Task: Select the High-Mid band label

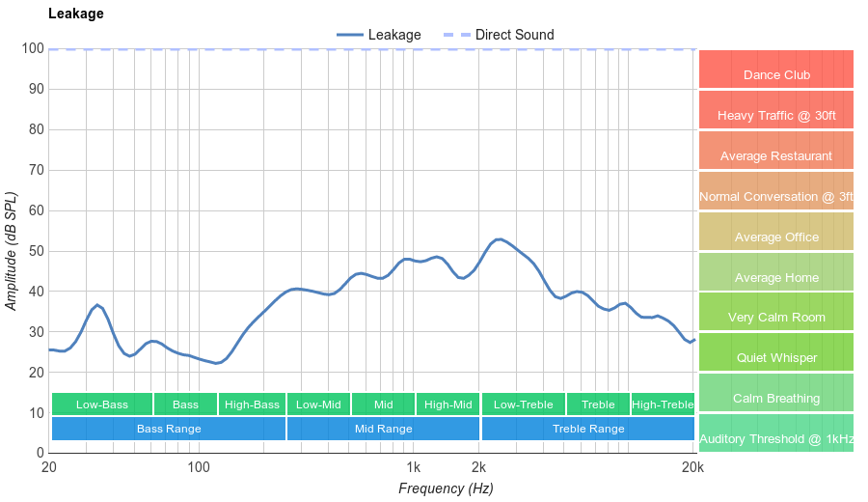Action: 448,404
